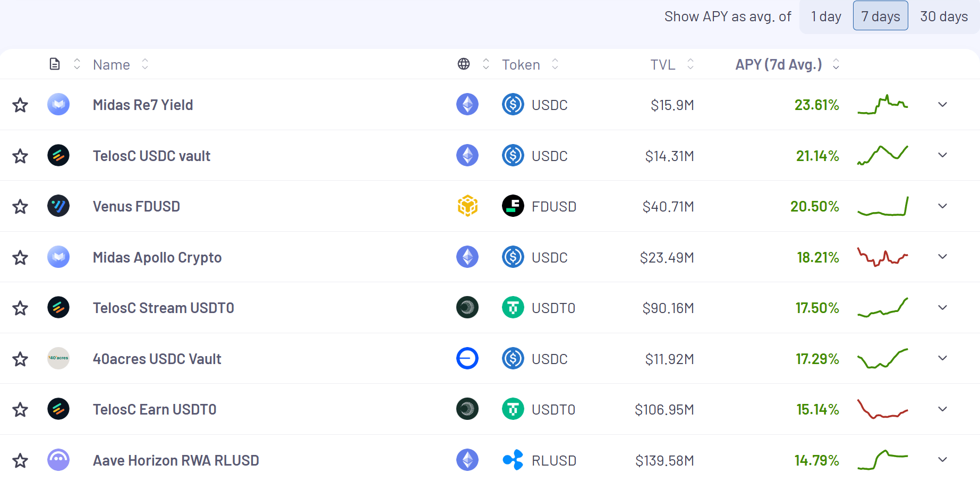Open the TelosC Earn USDT0 vault name
The image size is (980, 481).
coord(155,410)
